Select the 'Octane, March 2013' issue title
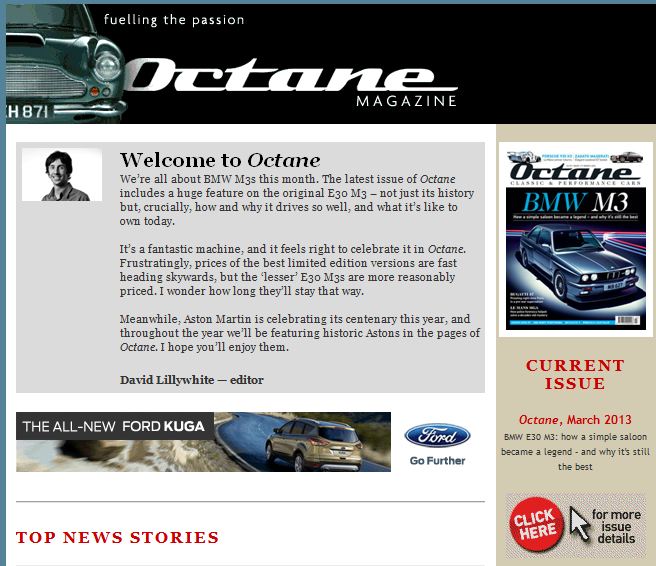 575,420
